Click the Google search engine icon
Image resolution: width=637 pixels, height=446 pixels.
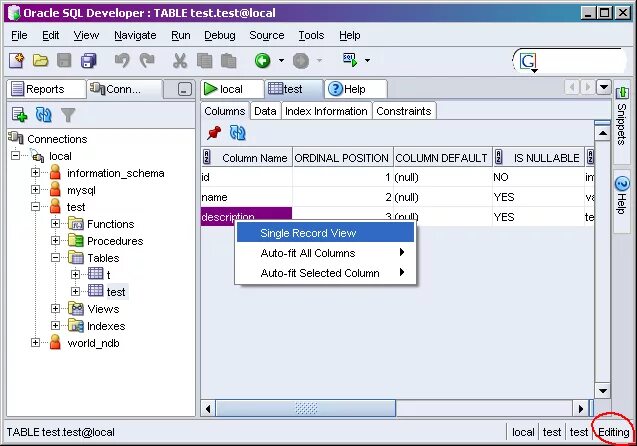(528, 62)
